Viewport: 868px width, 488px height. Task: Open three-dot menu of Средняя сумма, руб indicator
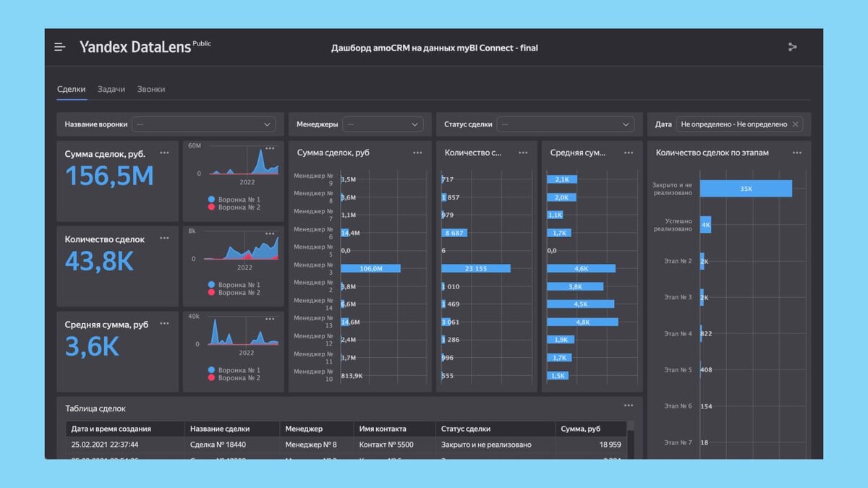164,323
